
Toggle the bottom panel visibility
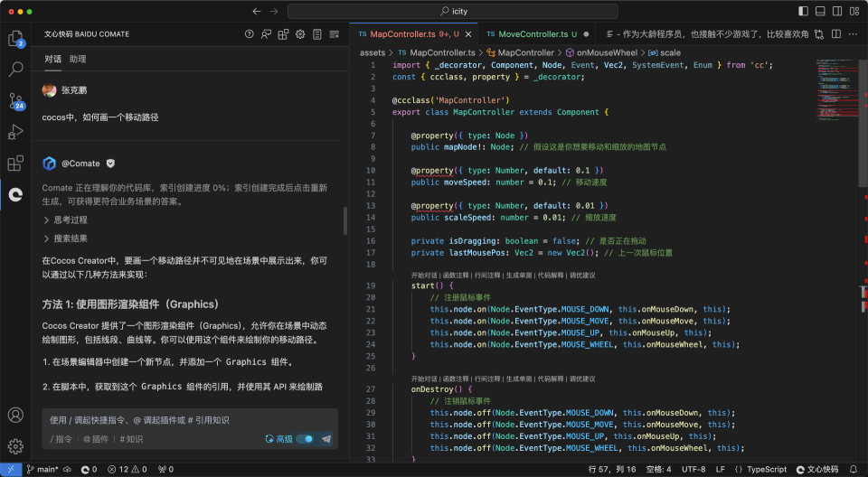[820, 11]
